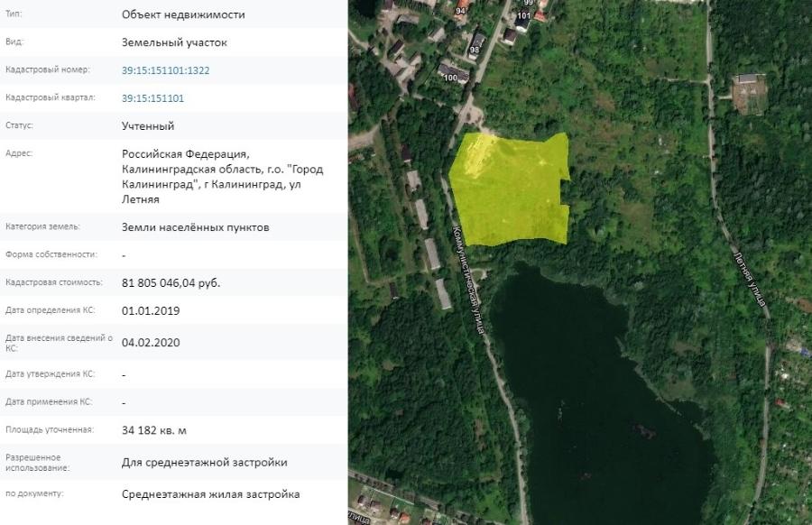Click house number marker 98
This screenshot has height=525, width=812.
[x=475, y=51]
